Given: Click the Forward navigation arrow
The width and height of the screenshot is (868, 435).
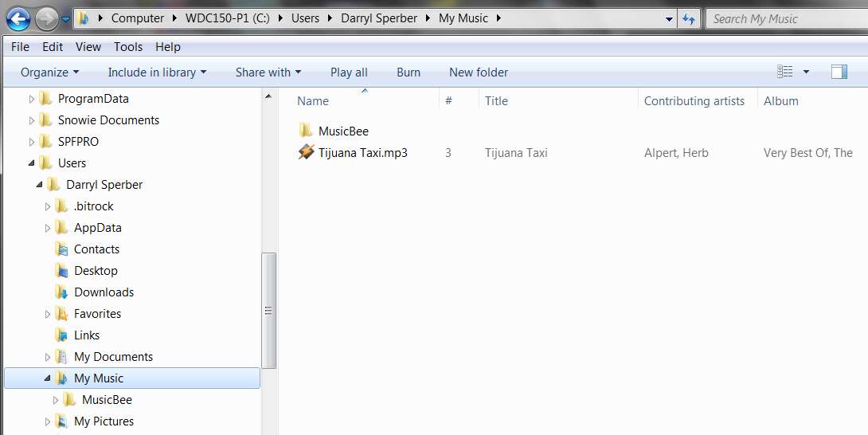Looking at the screenshot, I should click(46, 19).
